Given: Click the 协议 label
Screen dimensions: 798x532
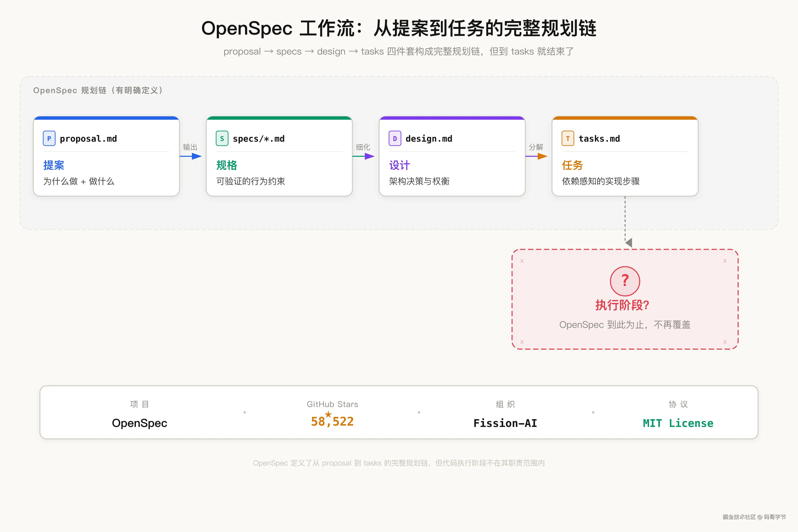Looking at the screenshot, I should [x=678, y=404].
